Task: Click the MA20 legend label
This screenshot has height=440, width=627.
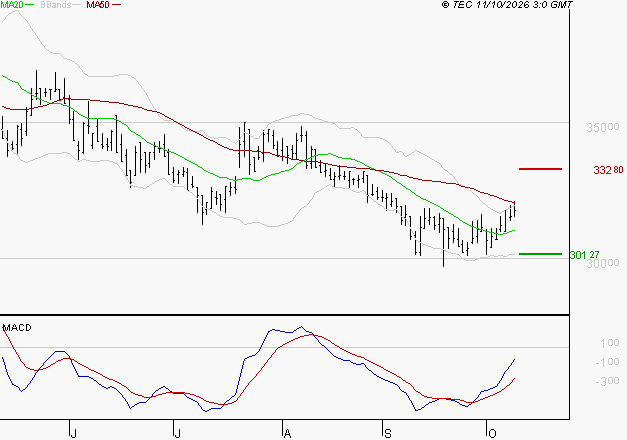Action: tap(12, 5)
